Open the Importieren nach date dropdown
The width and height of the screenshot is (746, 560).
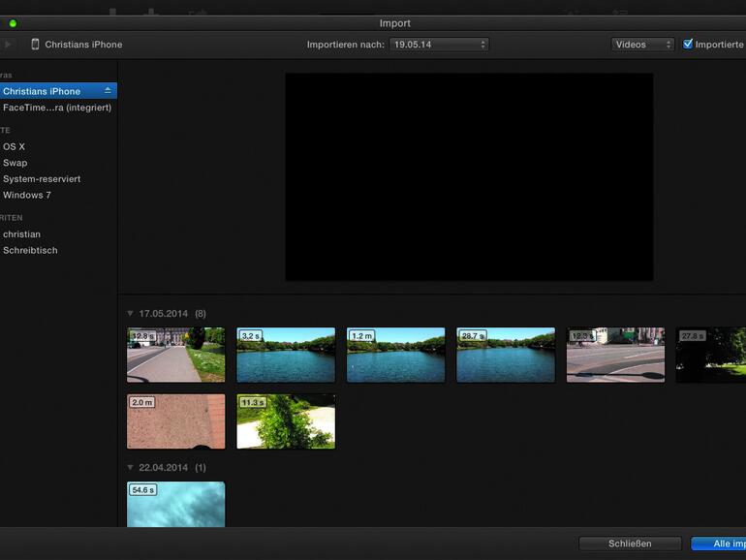tap(439, 45)
